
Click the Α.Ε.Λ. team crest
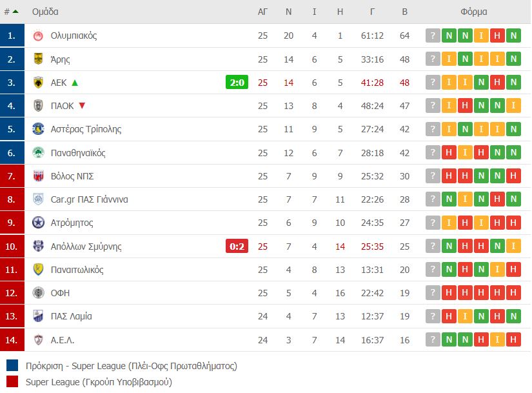(38, 339)
